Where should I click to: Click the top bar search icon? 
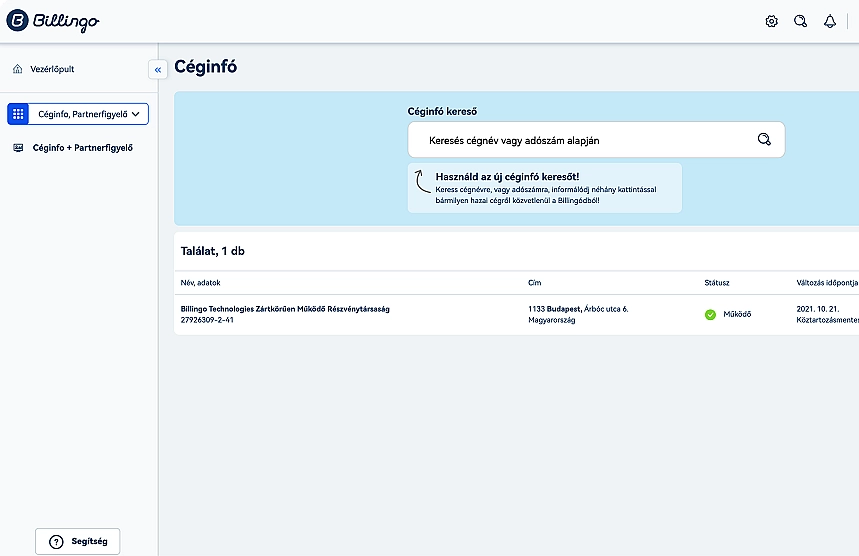(x=800, y=21)
